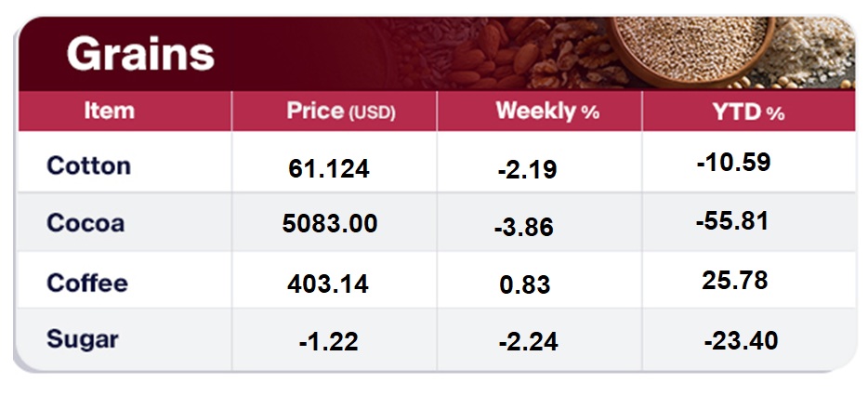This screenshot has height=409, width=868.
Task: Click the Coffee row label
Action: pyautogui.click(x=86, y=283)
